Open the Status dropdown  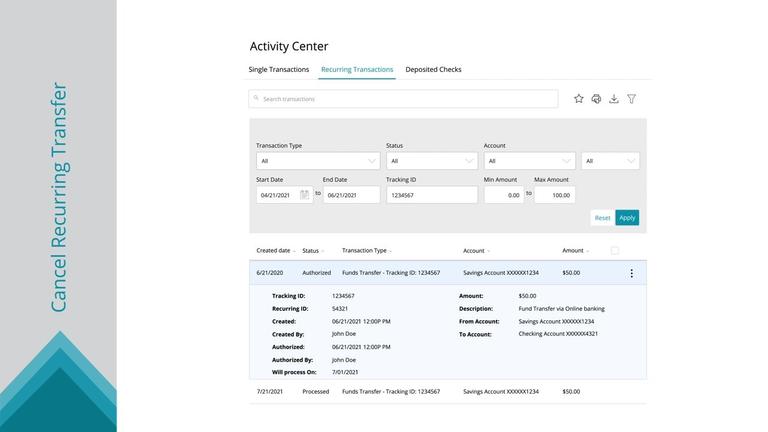click(x=432, y=161)
